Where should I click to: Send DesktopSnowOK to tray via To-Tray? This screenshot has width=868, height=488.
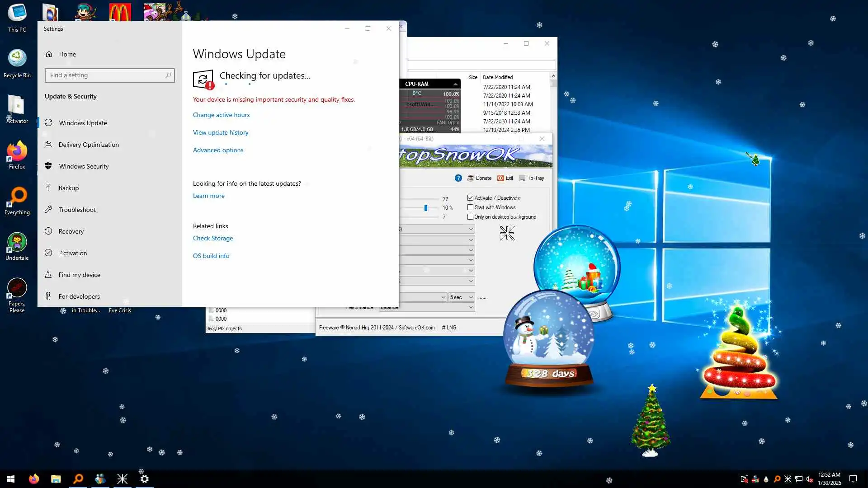[x=532, y=178]
